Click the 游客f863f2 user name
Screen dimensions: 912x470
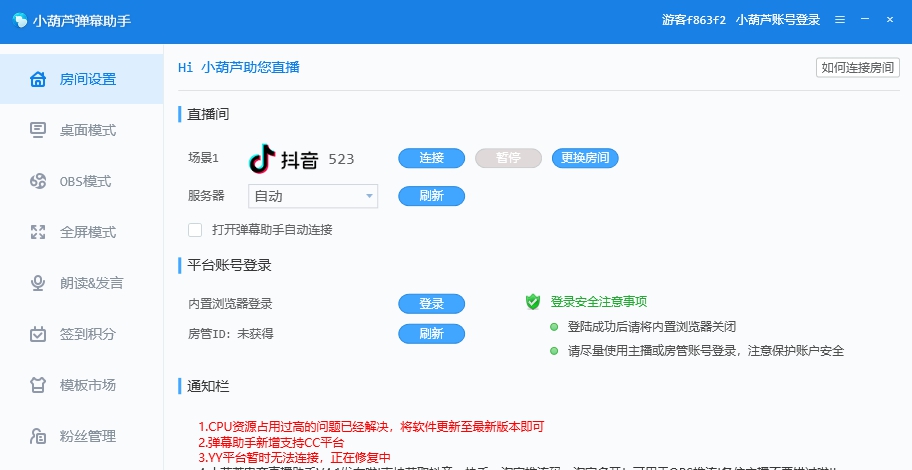(694, 20)
